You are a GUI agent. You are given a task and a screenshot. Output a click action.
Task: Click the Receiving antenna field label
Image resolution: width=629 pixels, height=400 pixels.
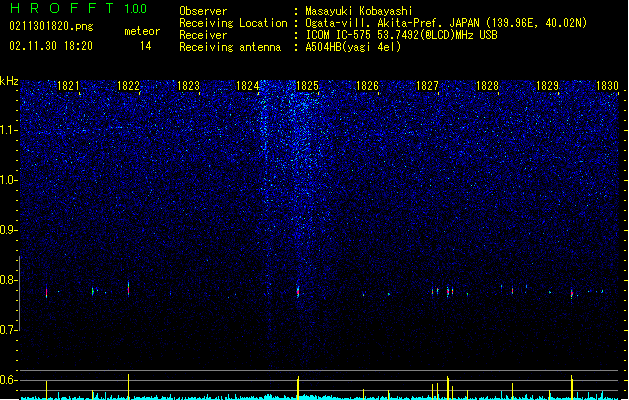[230, 47]
